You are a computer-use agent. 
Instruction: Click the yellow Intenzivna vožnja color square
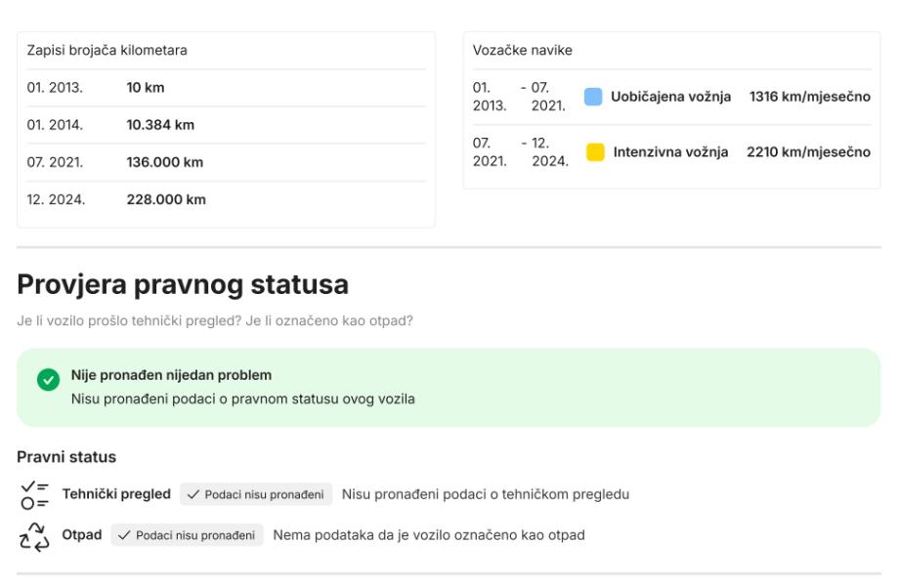[595, 152]
